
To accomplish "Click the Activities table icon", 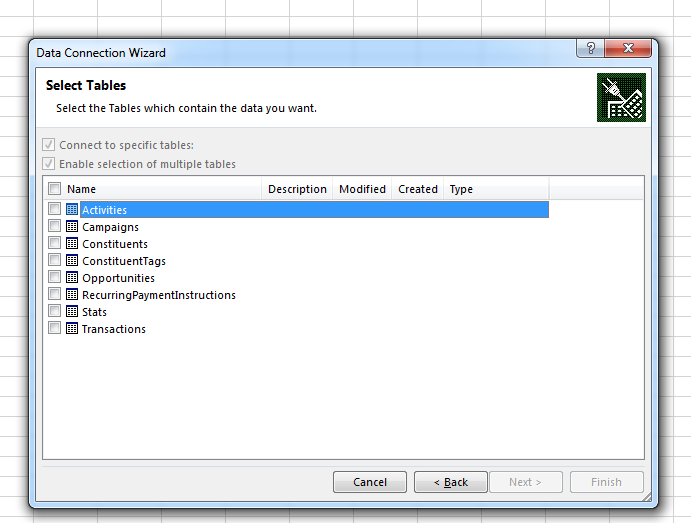I will [x=72, y=209].
